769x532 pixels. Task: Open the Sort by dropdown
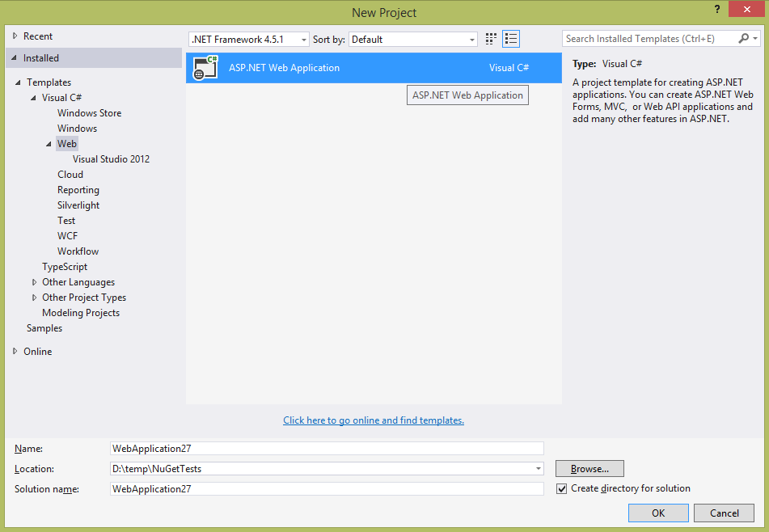pyautogui.click(x=413, y=40)
